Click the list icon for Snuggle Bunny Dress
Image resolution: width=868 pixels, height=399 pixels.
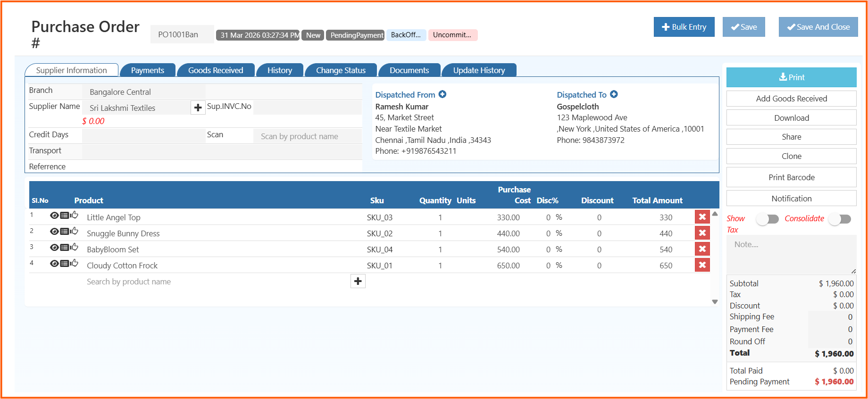(65, 232)
